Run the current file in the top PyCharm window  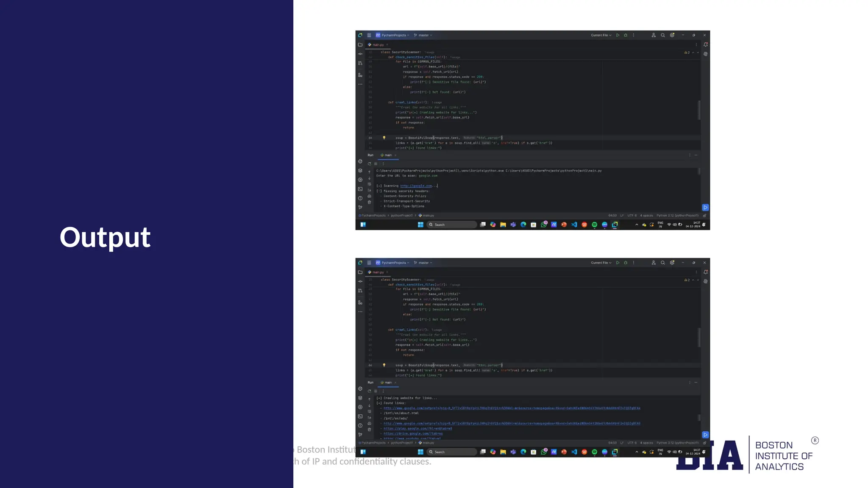[618, 35]
